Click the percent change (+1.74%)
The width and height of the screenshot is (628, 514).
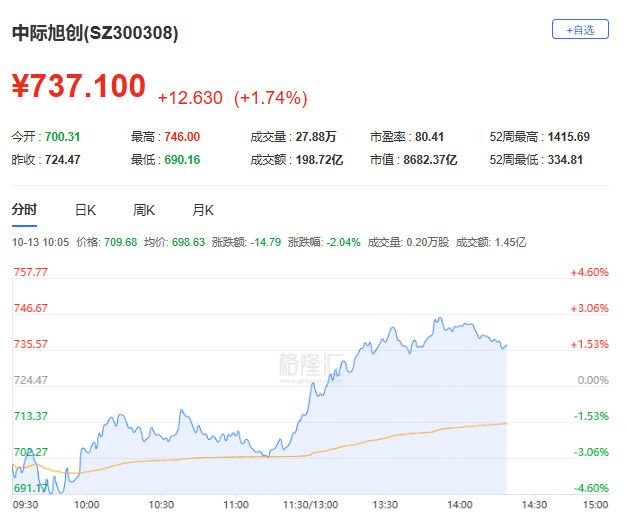(x=271, y=98)
